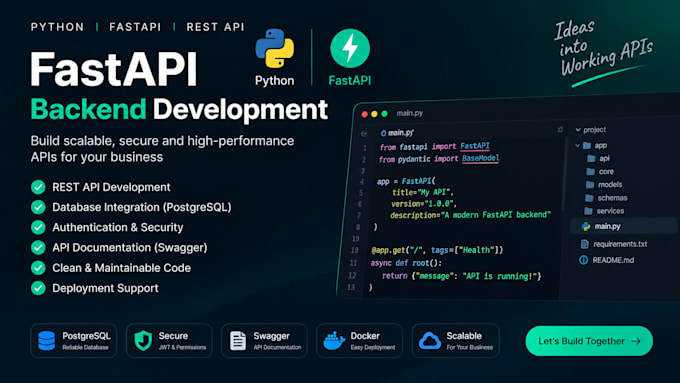The height and width of the screenshot is (383, 680).
Task: Click the Secure JWT & Permissions badge
Action: click(169, 340)
